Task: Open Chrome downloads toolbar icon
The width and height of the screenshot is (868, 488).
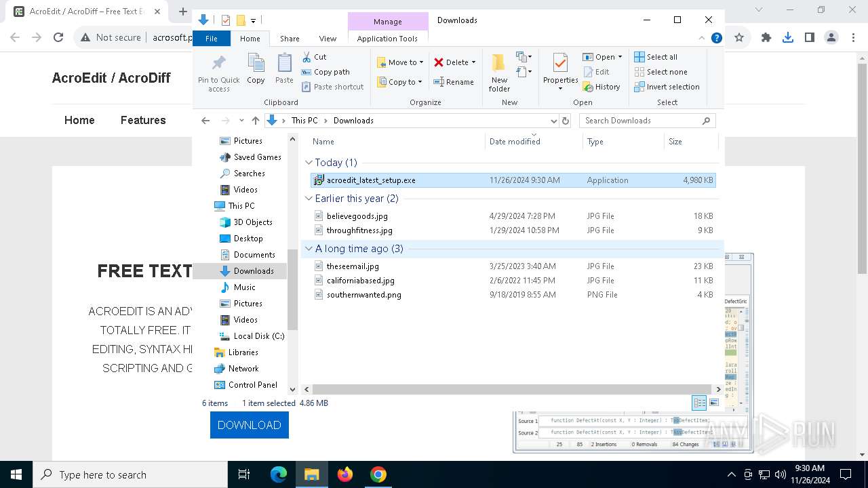Action: pos(787,38)
